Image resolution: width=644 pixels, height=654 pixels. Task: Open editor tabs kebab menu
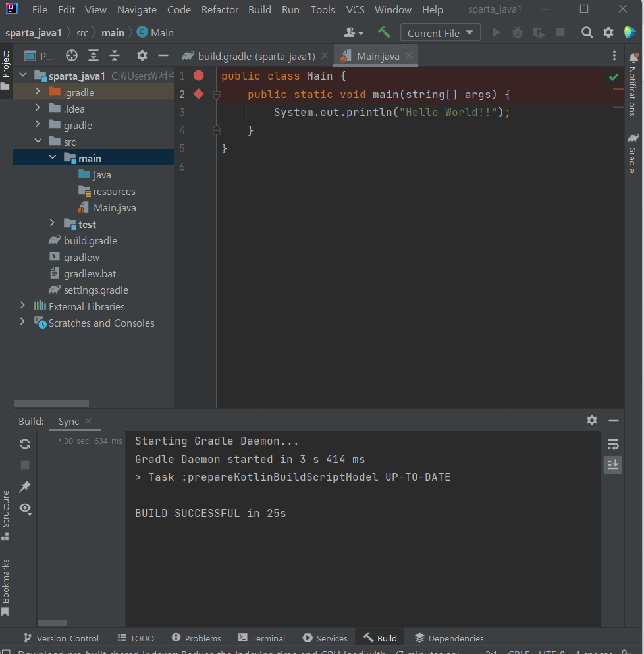(614, 55)
